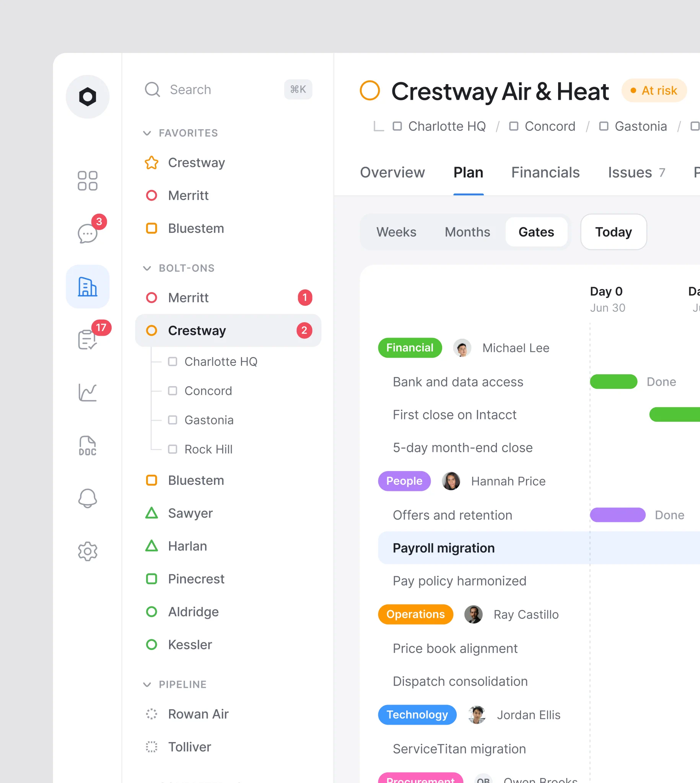
Task: Open the Financials tab
Action: click(545, 172)
